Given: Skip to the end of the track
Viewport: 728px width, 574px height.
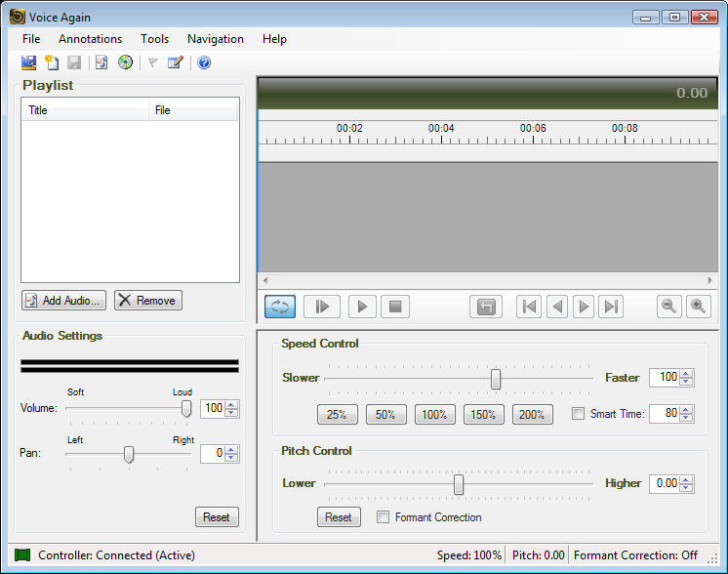Looking at the screenshot, I should click(611, 307).
